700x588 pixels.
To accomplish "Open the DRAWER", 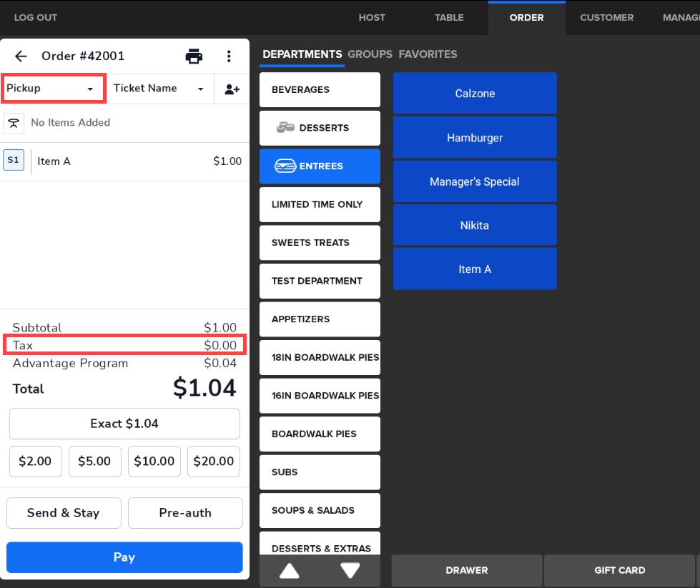I will (467, 571).
